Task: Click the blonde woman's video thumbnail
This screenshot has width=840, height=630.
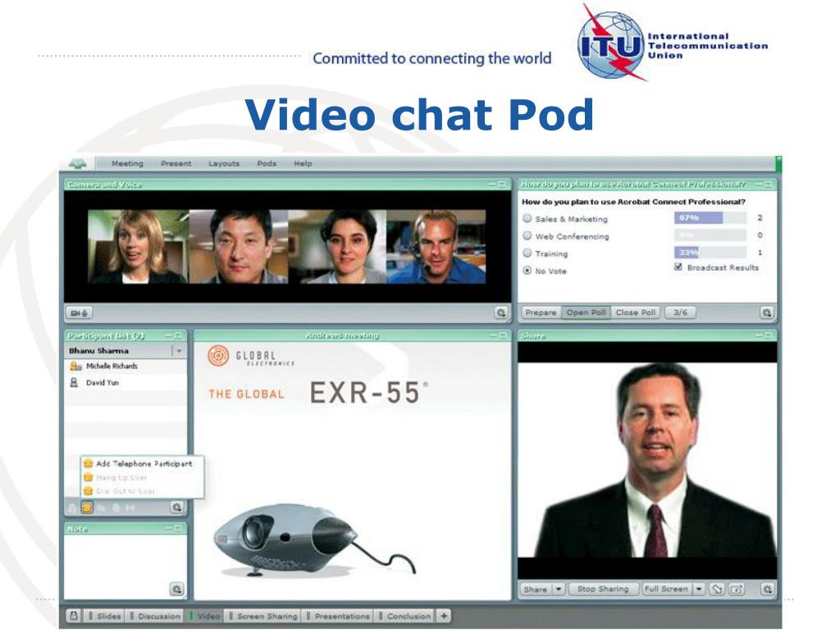Action: click(x=138, y=246)
